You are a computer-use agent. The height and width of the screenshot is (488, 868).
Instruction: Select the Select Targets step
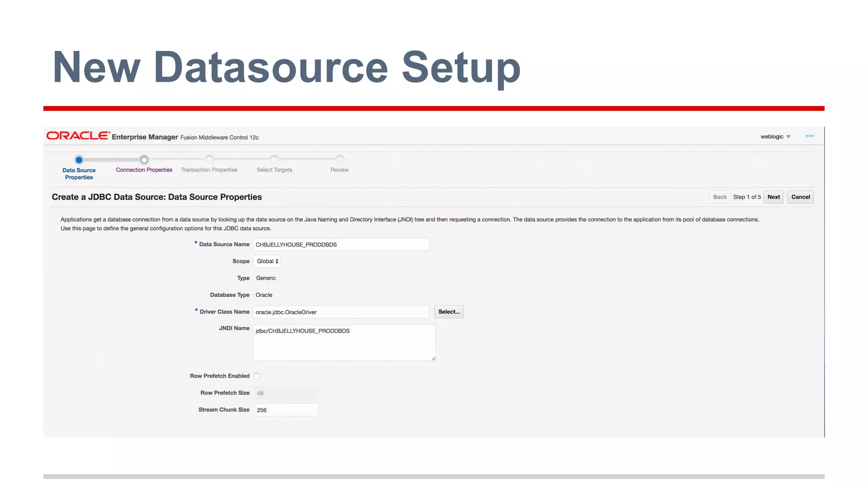pos(274,170)
